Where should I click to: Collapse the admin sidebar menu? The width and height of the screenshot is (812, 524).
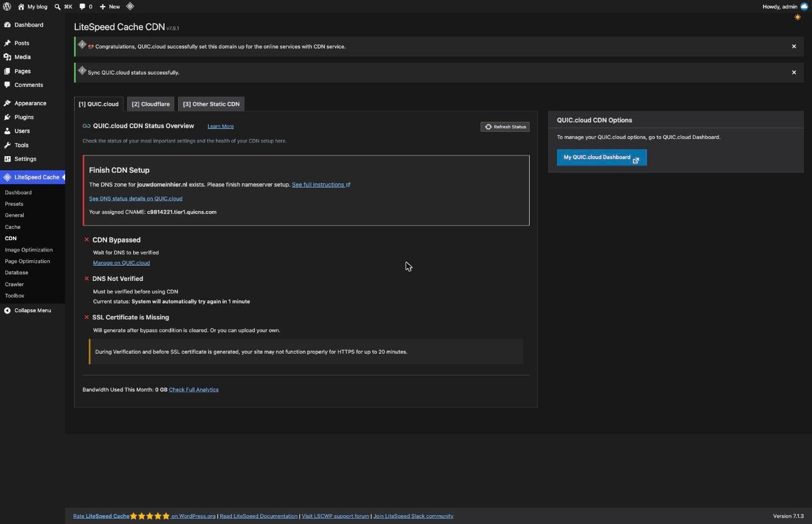click(27, 310)
